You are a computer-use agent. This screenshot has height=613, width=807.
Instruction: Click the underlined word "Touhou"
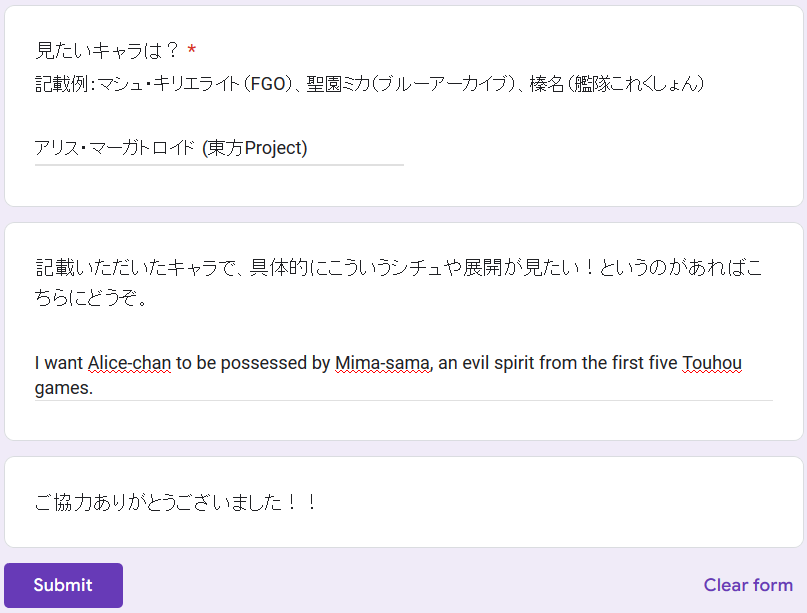[x=712, y=363]
